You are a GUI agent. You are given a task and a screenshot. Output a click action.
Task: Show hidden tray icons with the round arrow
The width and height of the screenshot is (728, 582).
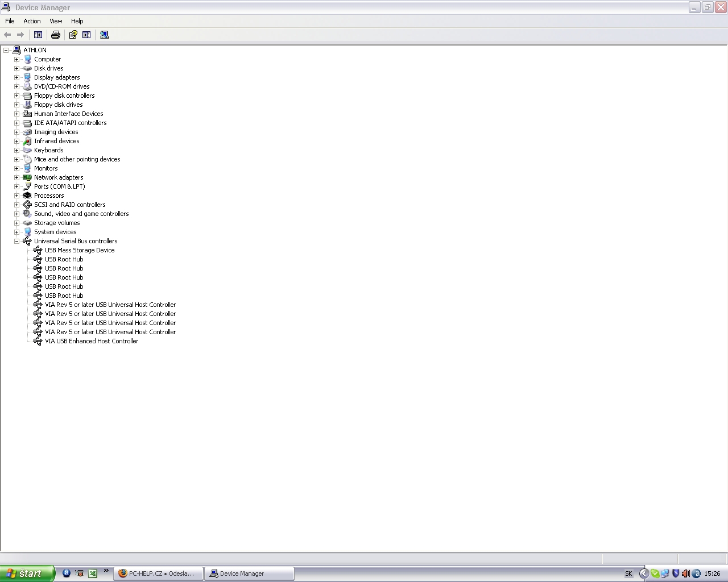(x=644, y=573)
